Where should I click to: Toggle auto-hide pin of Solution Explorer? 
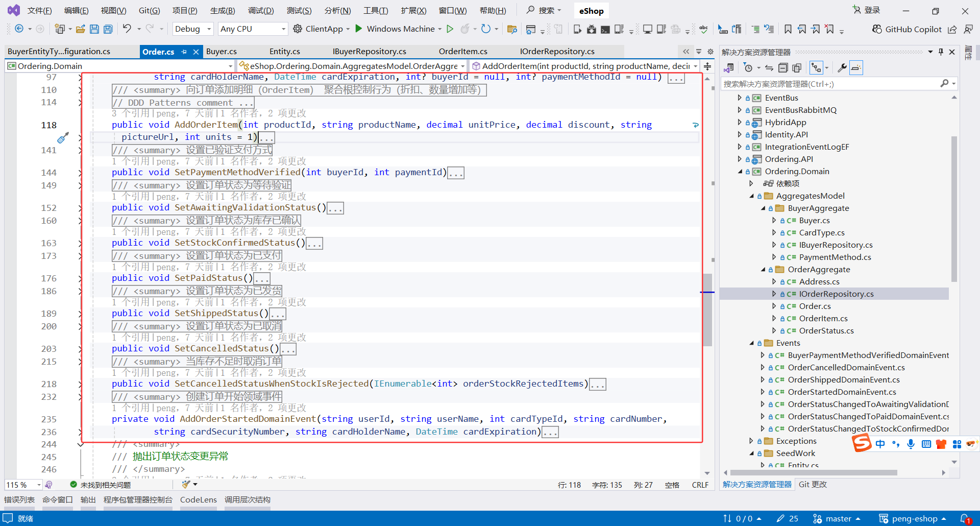pos(941,52)
